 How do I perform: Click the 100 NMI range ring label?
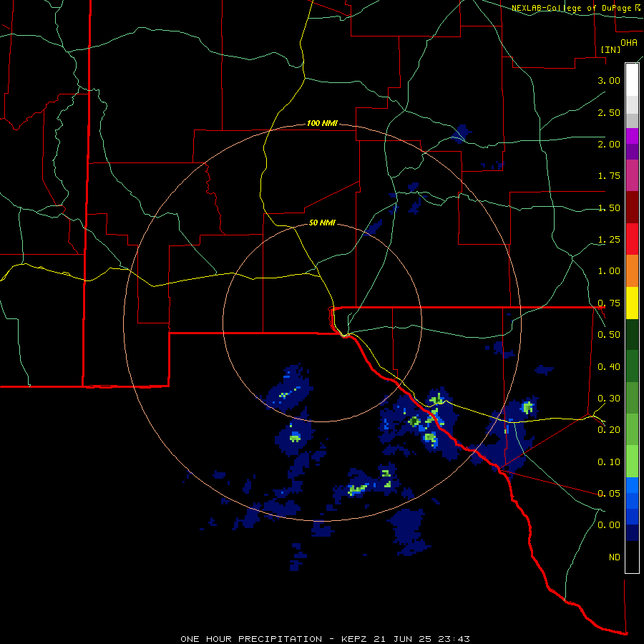point(322,123)
